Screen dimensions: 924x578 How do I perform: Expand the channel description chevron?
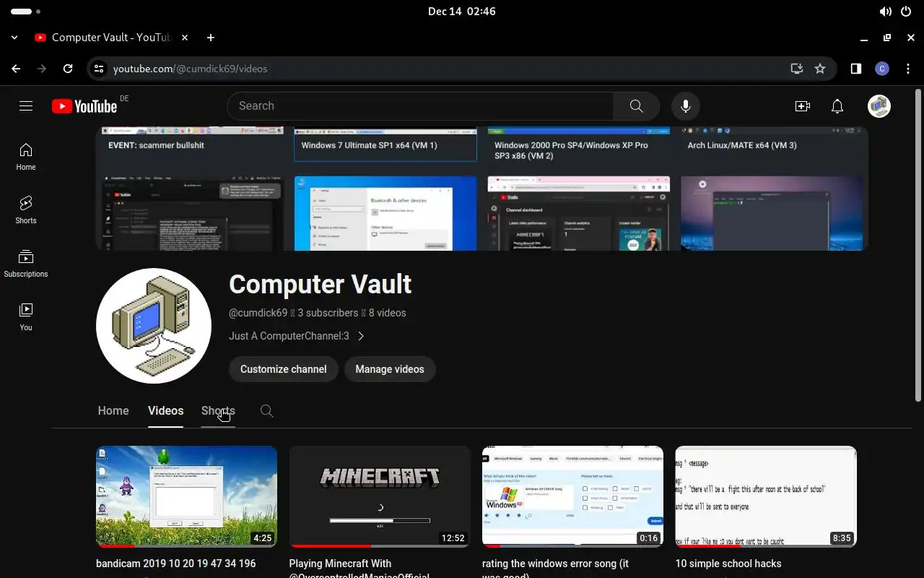361,336
